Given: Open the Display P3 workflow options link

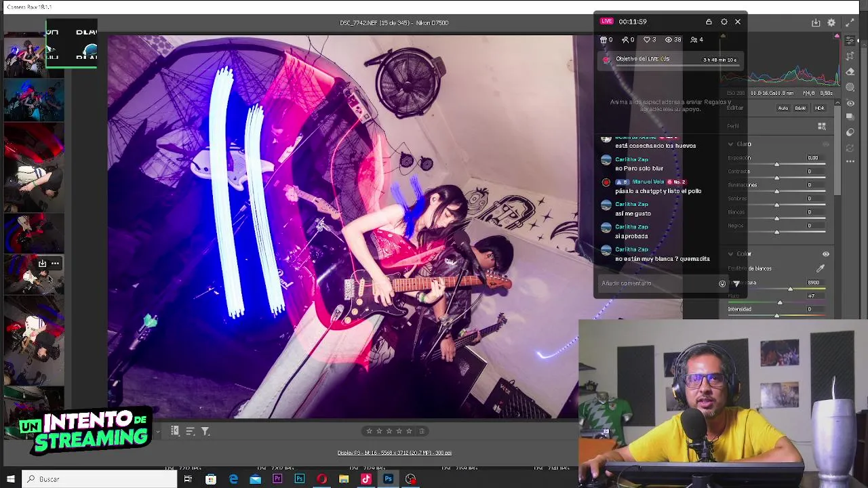Looking at the screenshot, I should click(x=395, y=453).
